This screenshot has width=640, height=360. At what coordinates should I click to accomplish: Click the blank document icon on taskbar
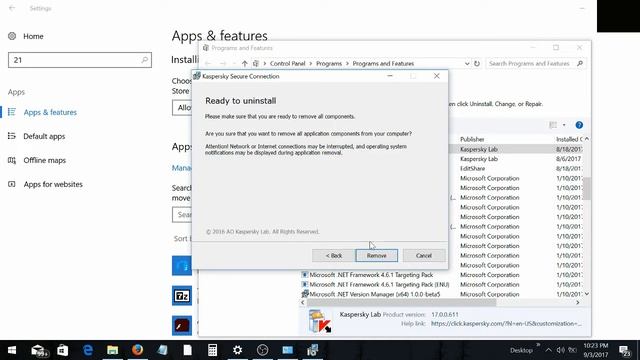(x=187, y=350)
